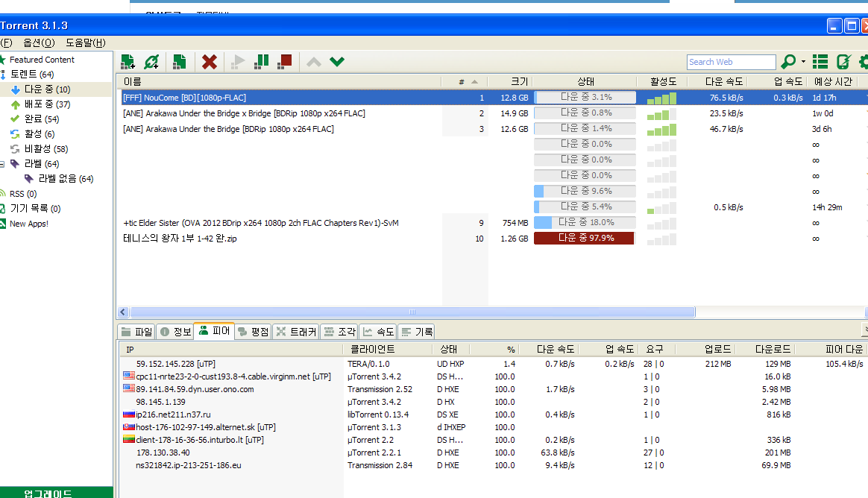Type in the Search Web field
This screenshot has width=868, height=498.
[x=731, y=62]
